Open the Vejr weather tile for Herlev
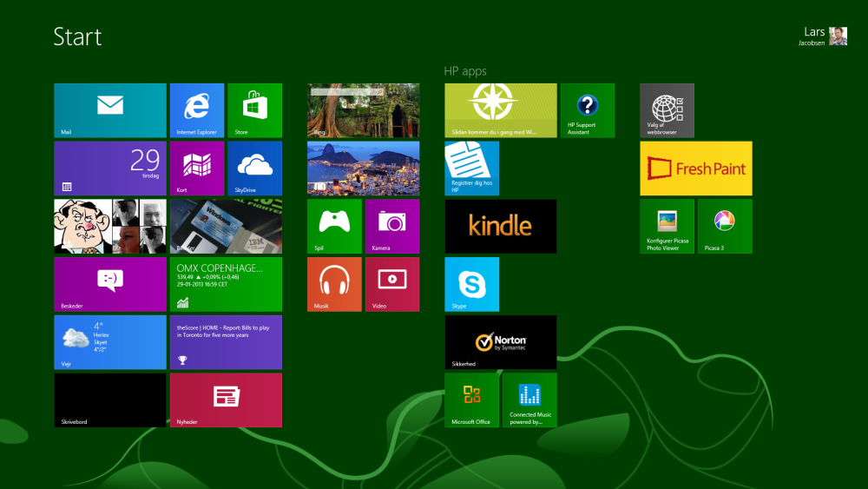868x489 pixels. click(109, 342)
